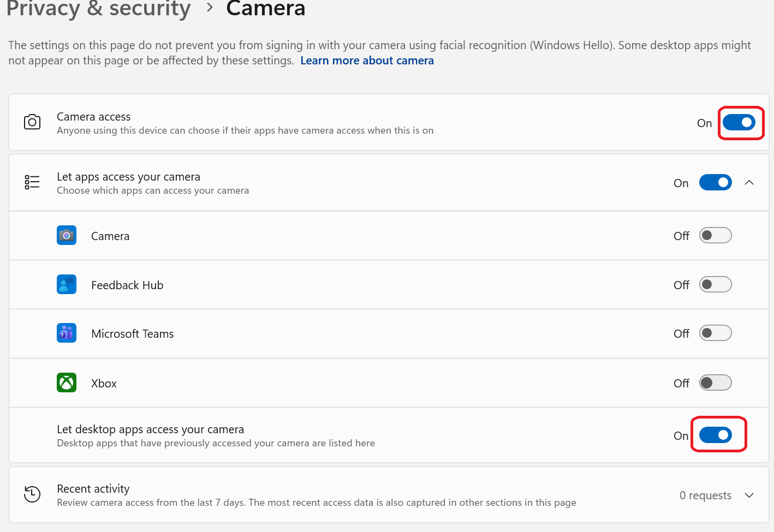Collapse the Let apps access your camera section
774x532 pixels.
pos(749,182)
